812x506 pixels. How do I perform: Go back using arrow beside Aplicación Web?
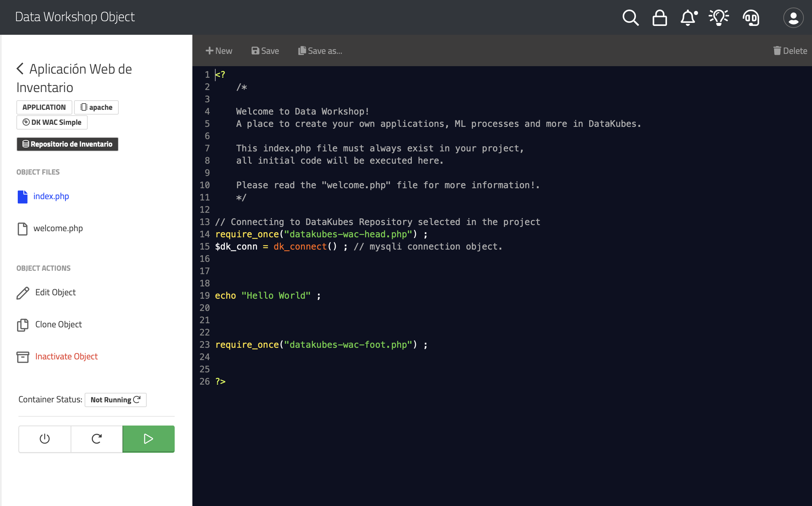(x=20, y=69)
